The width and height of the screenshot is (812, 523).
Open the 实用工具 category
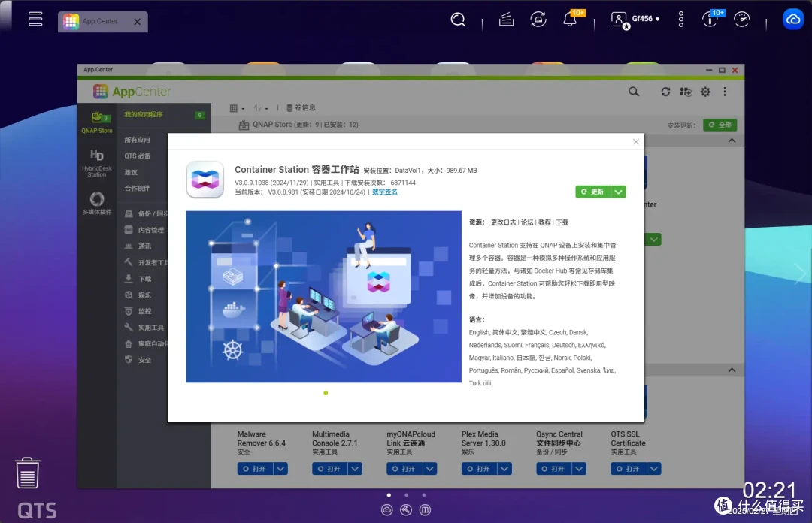point(144,328)
